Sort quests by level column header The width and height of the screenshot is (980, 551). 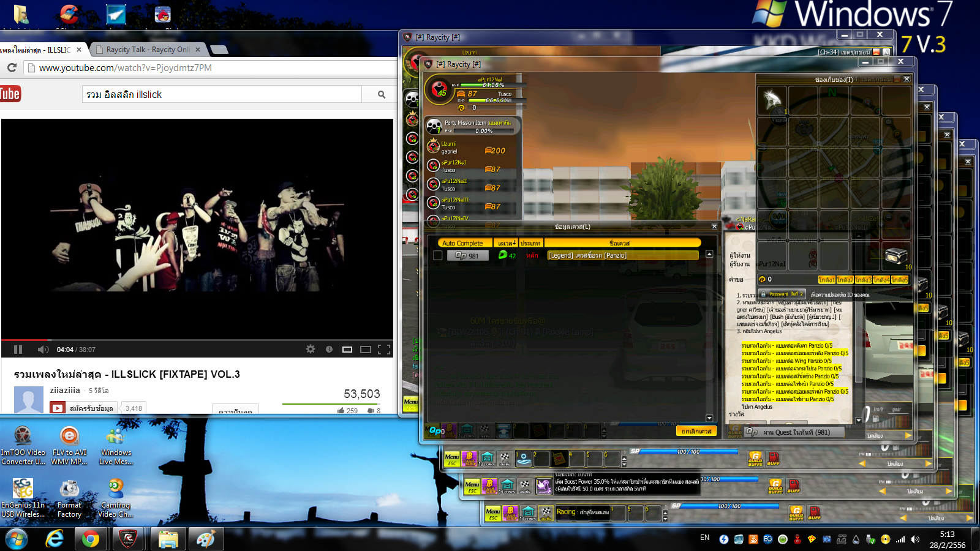[x=506, y=243]
